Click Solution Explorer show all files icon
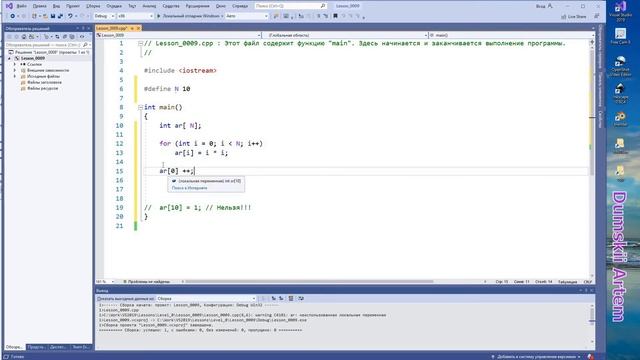This screenshot has height=360, width=640. coord(72,37)
